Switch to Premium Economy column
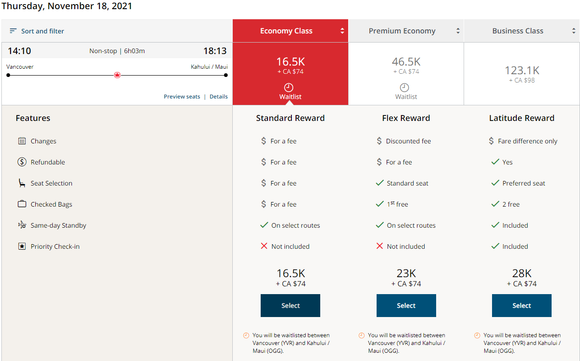The height and width of the screenshot is (361, 580). [406, 31]
